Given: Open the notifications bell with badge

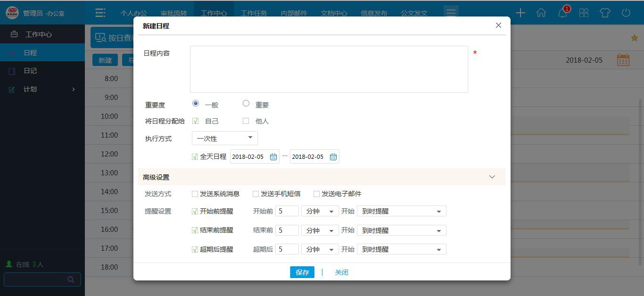Looking at the screenshot, I should [562, 13].
